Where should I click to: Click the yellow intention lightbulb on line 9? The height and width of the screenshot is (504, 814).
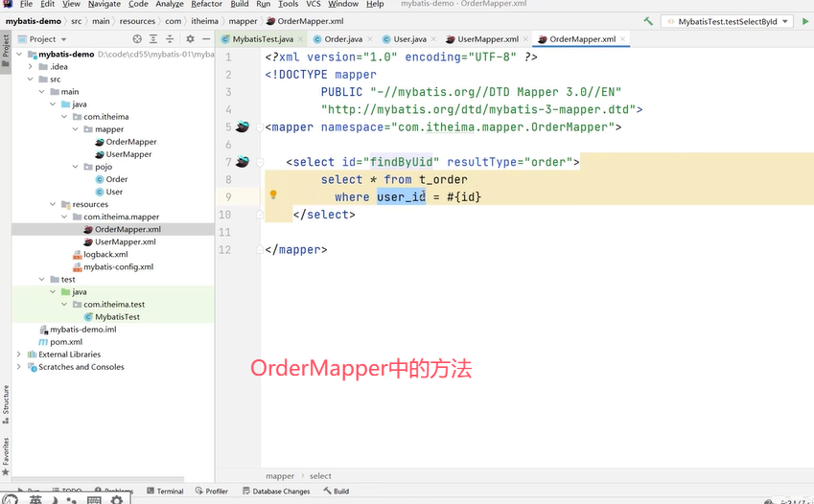[x=273, y=195]
